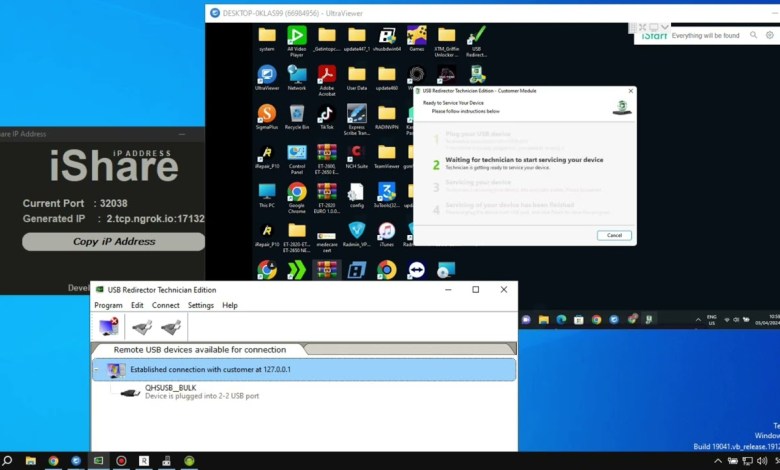Select the update447_1 folder on remote desktop
Screen dimensions: 780x470
pyautogui.click(x=357, y=39)
